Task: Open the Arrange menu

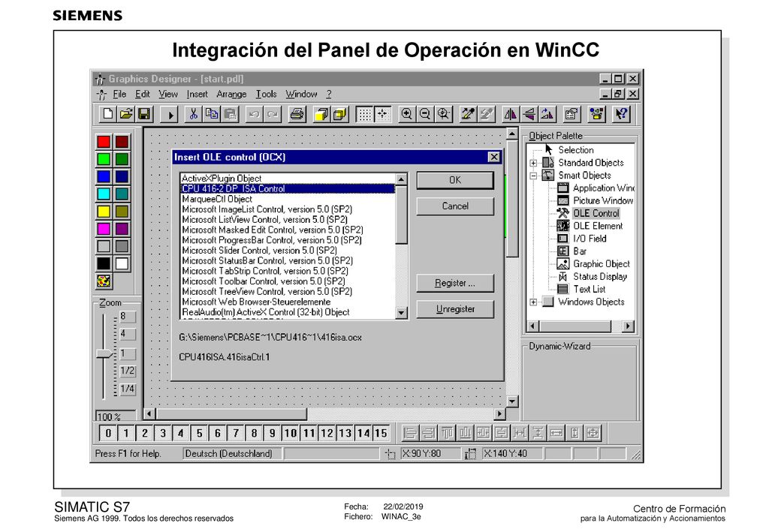Action: pos(231,94)
